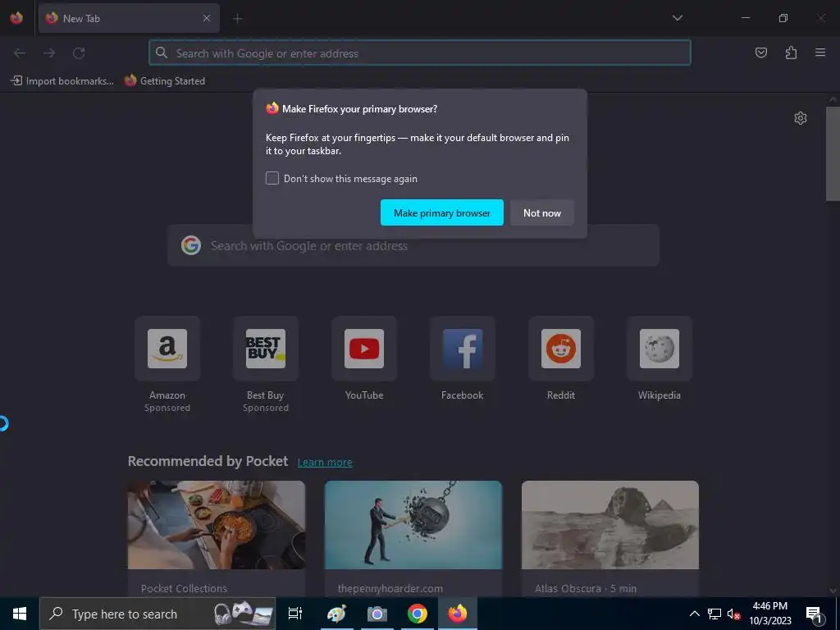The image size is (840, 630).
Task: Close the New Tab tab
Action: [207, 18]
